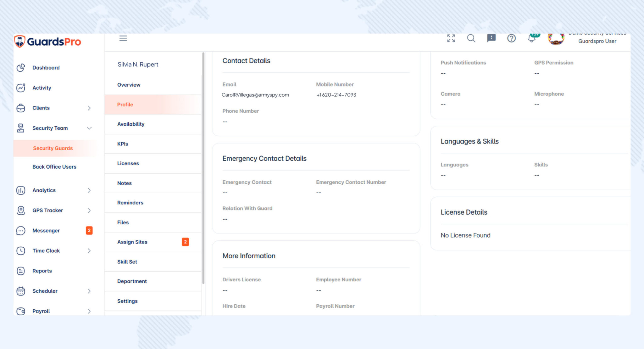
Task: Expand the Analytics chevron
Action: tap(89, 190)
